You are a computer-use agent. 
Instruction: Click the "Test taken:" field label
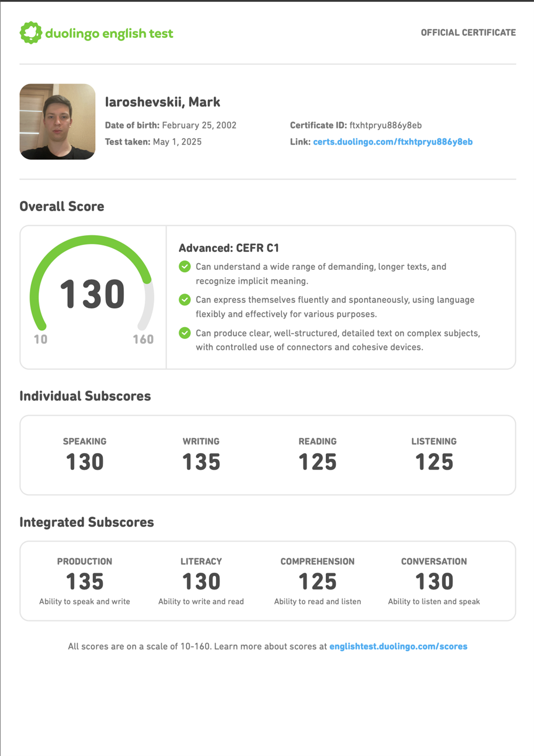[128, 142]
